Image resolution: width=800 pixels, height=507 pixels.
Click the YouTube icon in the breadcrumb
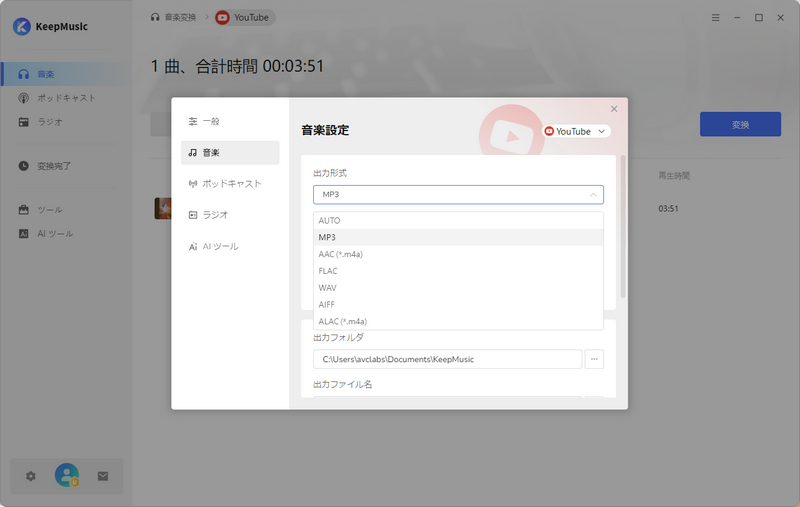(222, 17)
